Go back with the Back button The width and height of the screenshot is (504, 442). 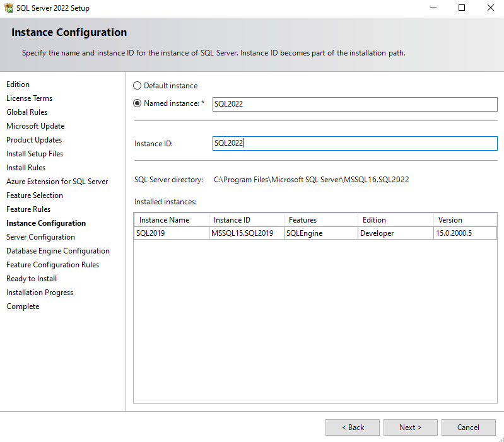[352, 427]
